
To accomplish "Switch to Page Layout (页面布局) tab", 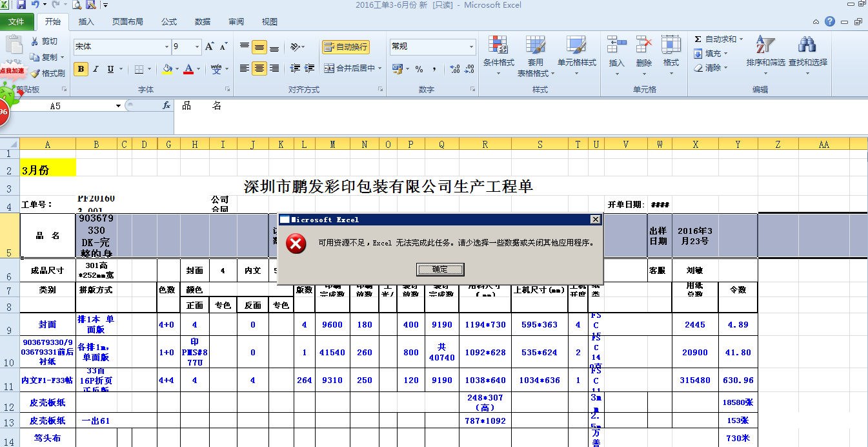I will click(x=128, y=22).
